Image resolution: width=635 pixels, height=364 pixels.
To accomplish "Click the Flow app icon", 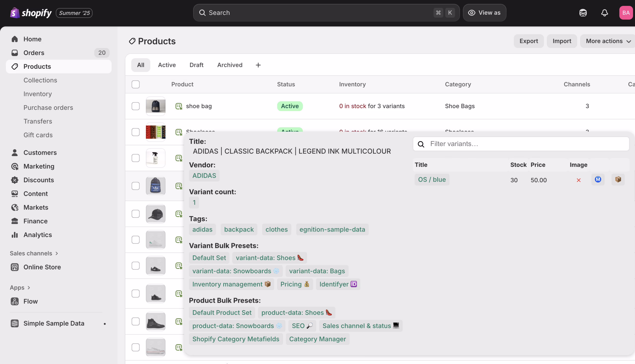I will (x=15, y=301).
